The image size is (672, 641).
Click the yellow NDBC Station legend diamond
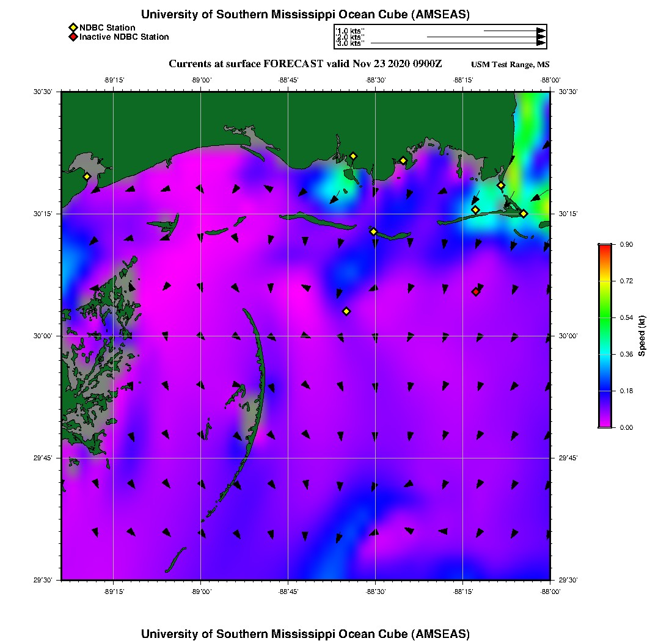point(73,27)
